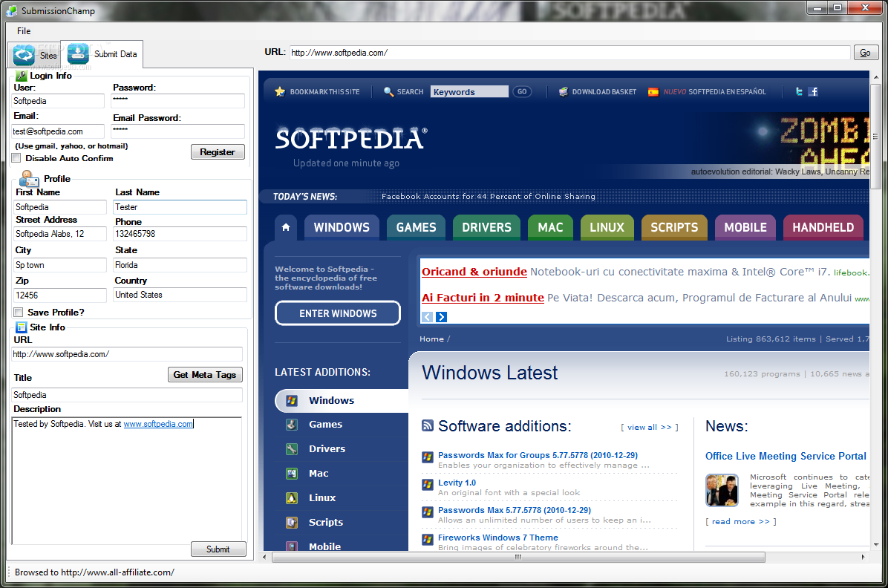Click the Go button beside URL bar
The height and width of the screenshot is (588, 888).
coord(865,53)
